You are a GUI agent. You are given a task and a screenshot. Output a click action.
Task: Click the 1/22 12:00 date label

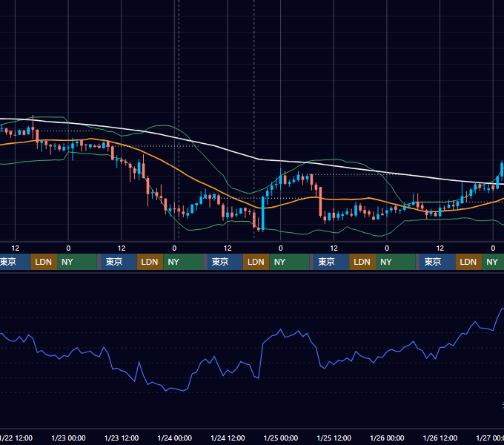point(16,438)
